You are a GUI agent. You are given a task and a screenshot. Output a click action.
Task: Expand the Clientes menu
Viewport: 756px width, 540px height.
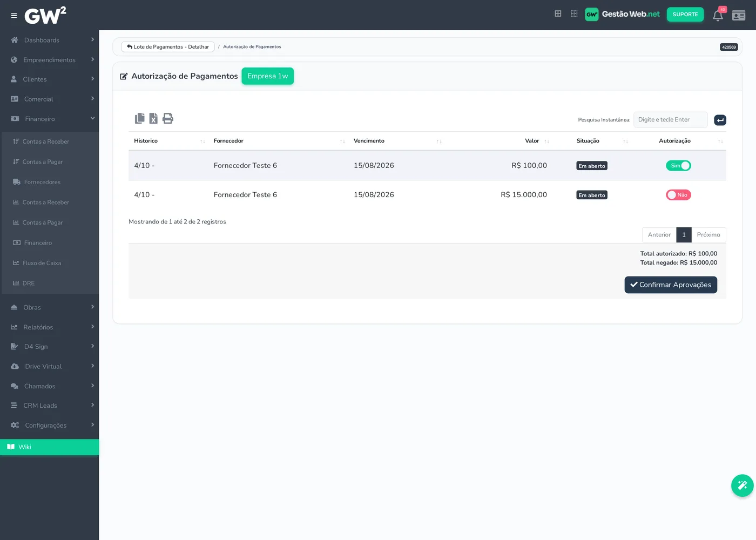tap(50, 79)
